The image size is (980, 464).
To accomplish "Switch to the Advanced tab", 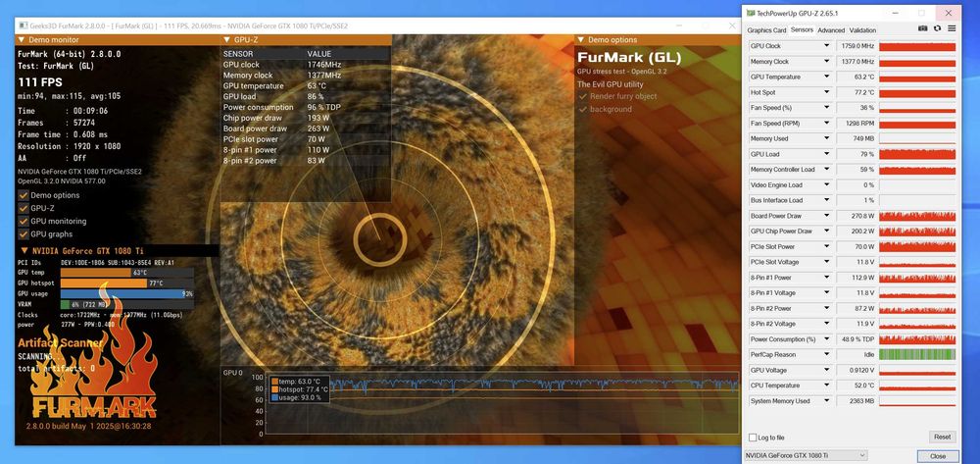I will [831, 30].
